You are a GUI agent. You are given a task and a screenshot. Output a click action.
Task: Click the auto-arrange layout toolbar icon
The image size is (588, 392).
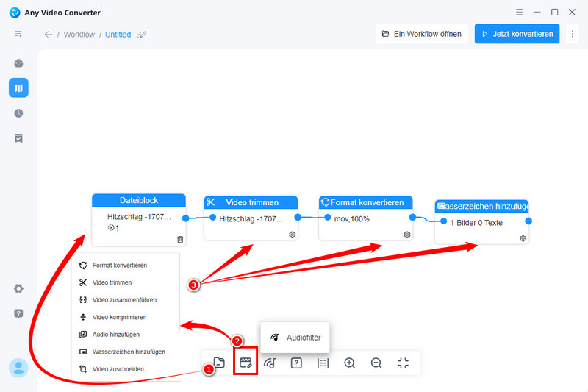point(323,363)
